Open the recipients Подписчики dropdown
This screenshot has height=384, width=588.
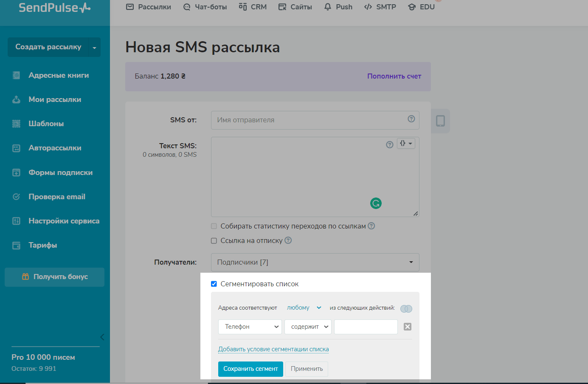[x=315, y=262]
